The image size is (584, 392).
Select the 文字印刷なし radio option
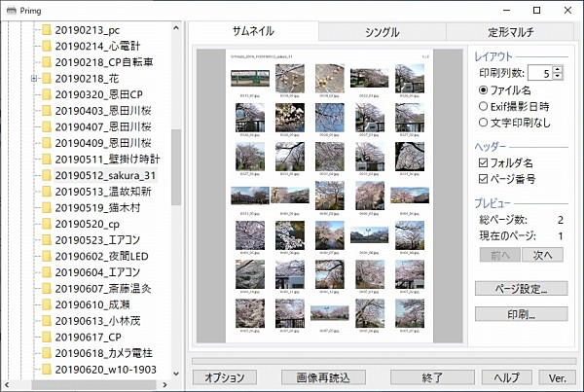pos(483,123)
